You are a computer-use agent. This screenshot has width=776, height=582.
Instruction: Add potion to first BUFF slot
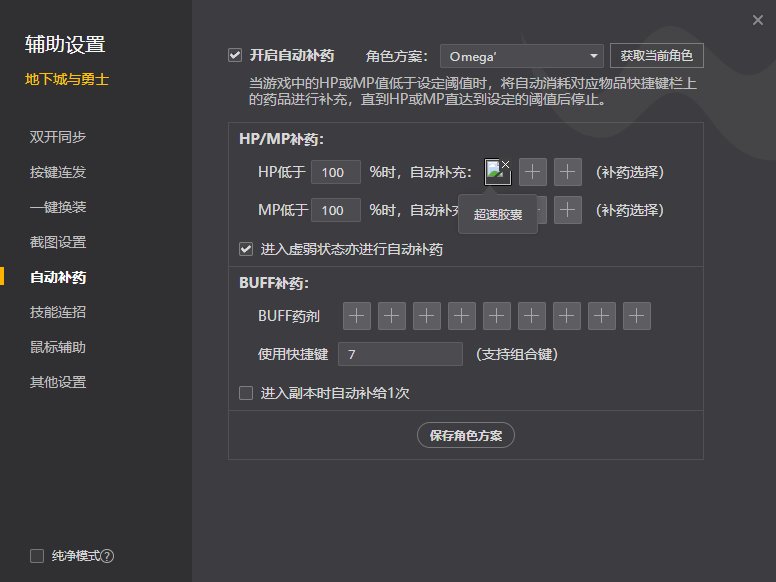click(357, 316)
